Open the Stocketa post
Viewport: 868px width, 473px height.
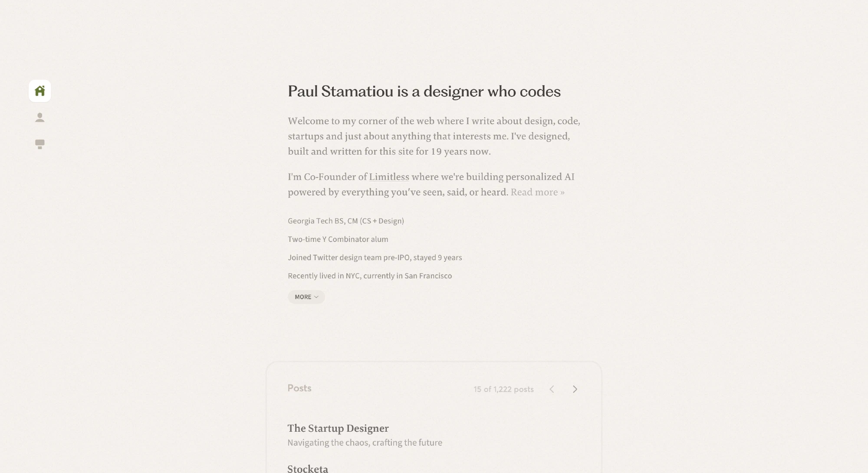click(x=308, y=468)
